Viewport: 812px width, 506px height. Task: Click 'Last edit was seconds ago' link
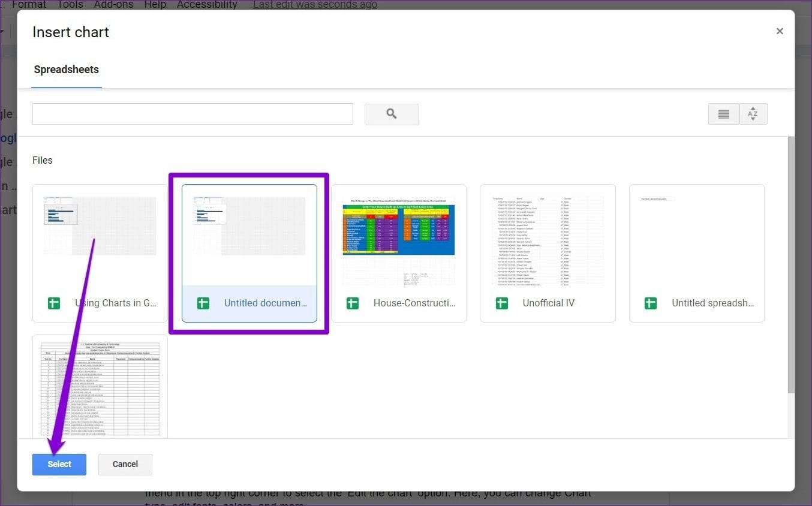tap(315, 5)
